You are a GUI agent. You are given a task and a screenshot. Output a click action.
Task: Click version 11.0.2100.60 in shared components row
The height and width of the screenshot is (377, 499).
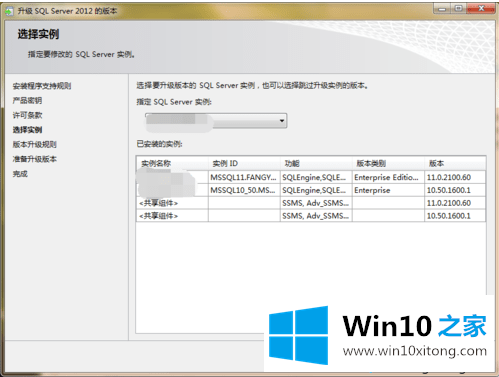coord(455,203)
